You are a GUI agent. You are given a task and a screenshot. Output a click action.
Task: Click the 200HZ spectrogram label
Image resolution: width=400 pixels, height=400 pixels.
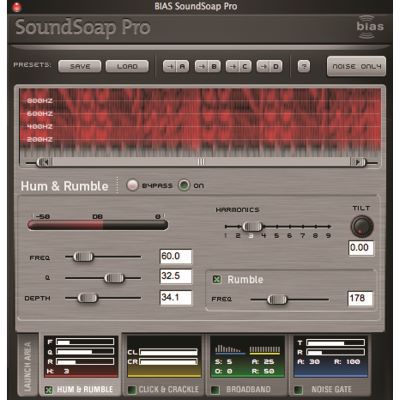click(x=40, y=139)
